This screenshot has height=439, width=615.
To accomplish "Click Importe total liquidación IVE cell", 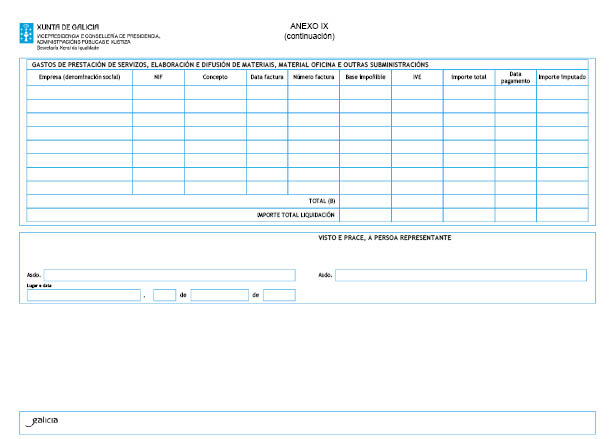I will tap(417, 215).
